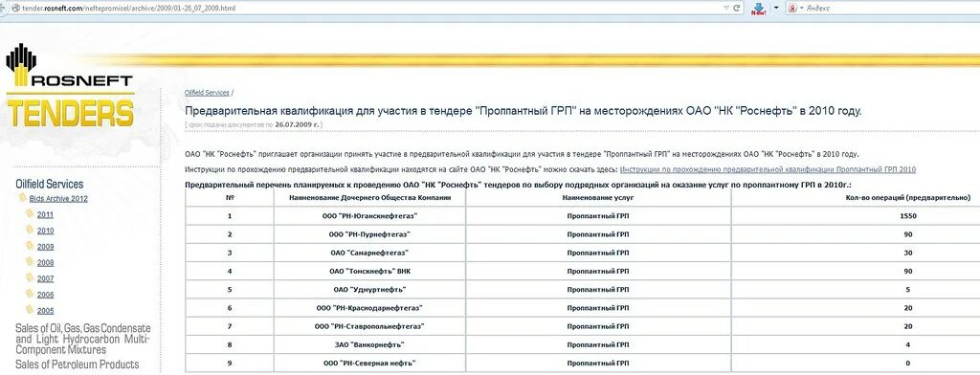This screenshot has width=980, height=375.
Task: Open the 2006 archive link
Action: (x=45, y=295)
